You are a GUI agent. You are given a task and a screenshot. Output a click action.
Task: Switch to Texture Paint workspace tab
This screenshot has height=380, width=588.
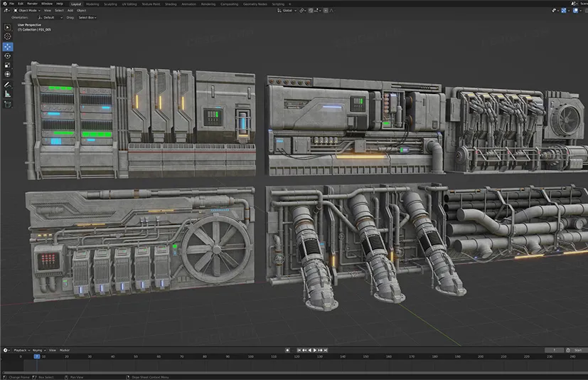[x=151, y=4]
